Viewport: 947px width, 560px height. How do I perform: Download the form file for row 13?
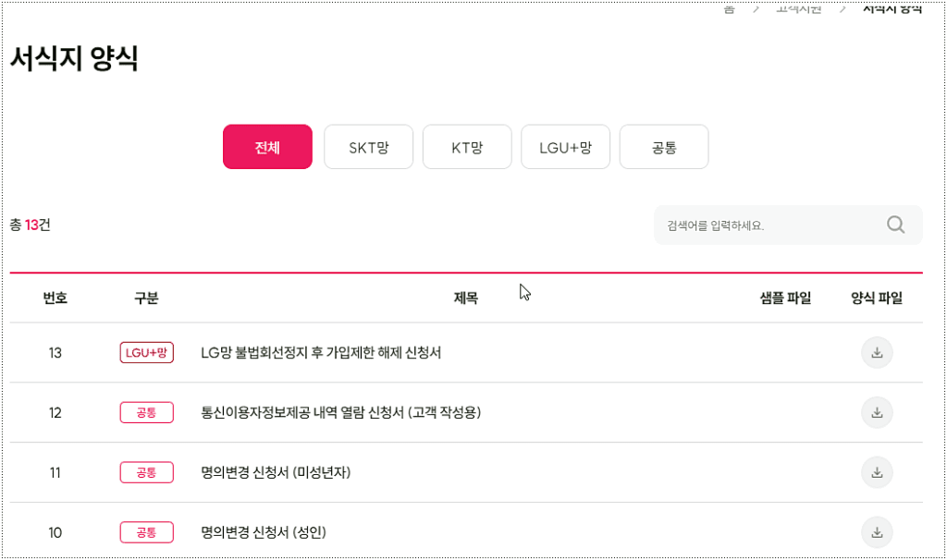(877, 352)
